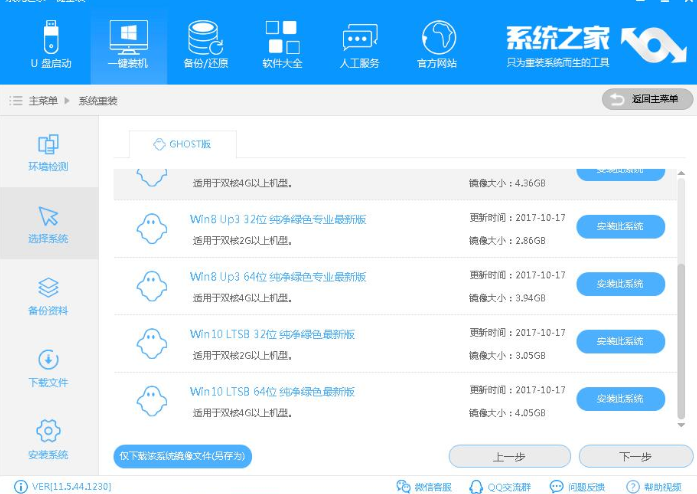This screenshot has width=697, height=494.
Task: Open the 备份/还原 backup restore icon
Action: [205, 44]
